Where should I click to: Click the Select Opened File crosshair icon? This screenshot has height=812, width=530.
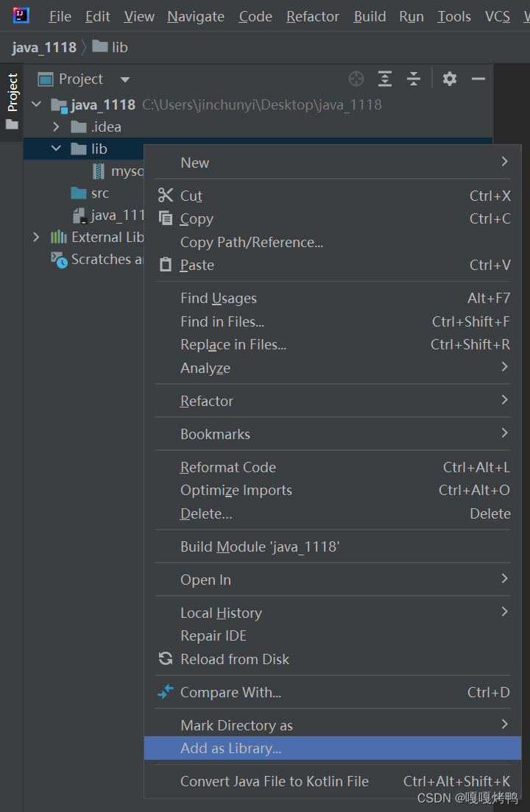356,79
